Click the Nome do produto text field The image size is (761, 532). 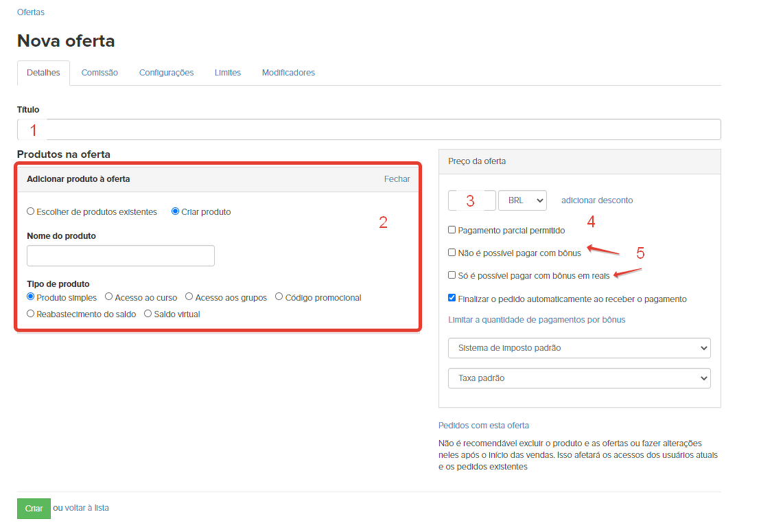click(121, 255)
